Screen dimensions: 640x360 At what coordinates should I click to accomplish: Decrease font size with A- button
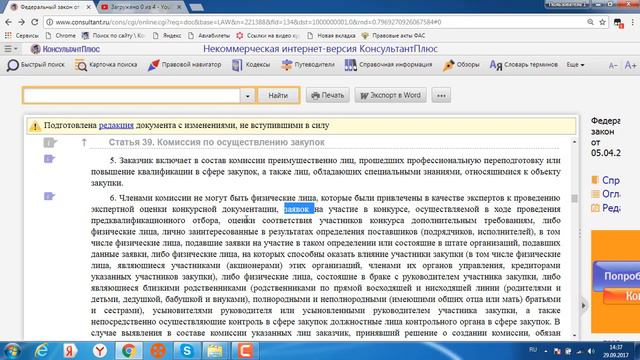(613, 65)
